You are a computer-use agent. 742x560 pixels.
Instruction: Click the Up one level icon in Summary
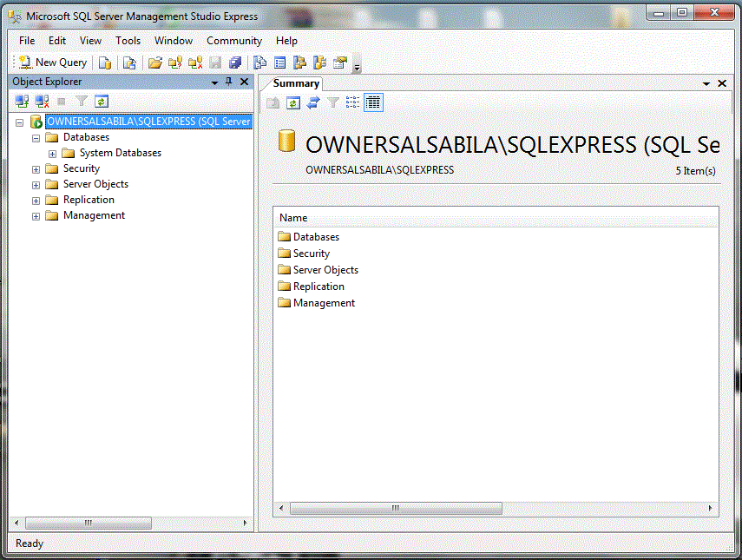[x=273, y=102]
